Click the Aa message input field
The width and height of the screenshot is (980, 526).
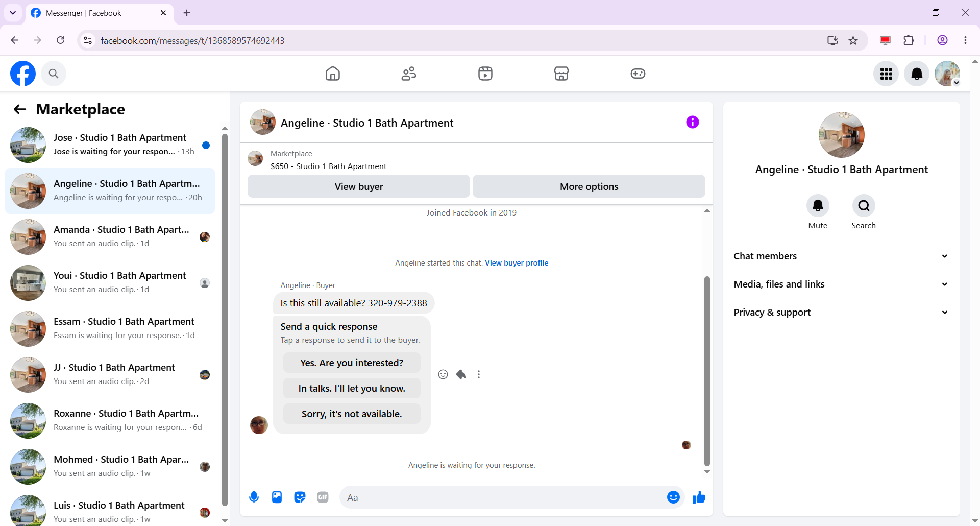tap(503, 497)
